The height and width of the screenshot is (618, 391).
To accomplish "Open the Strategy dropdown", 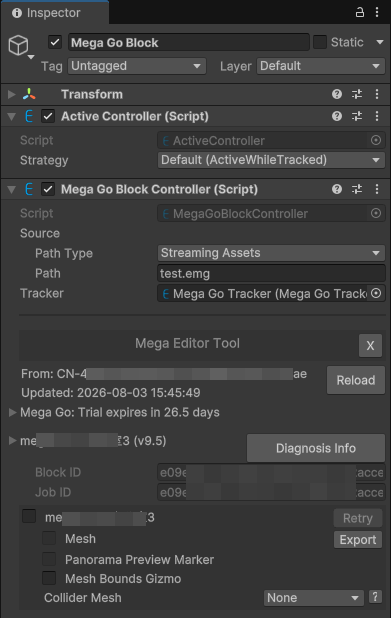I will pos(271,160).
